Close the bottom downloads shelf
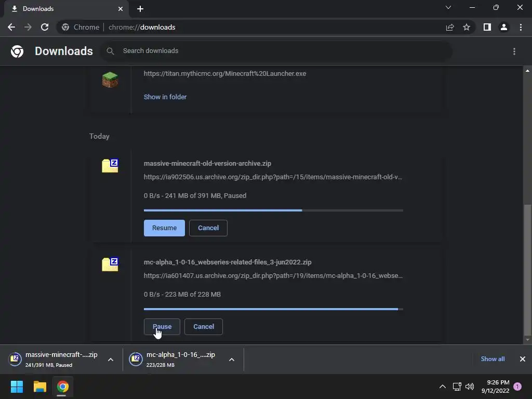532x399 pixels. [523, 359]
